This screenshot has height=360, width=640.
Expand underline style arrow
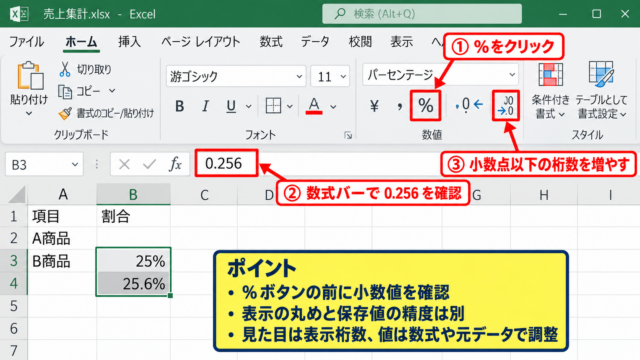click(x=249, y=107)
